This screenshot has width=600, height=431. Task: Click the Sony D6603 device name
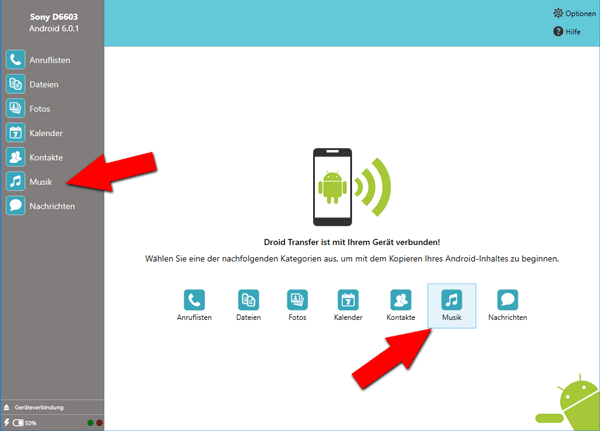pyautogui.click(x=54, y=17)
